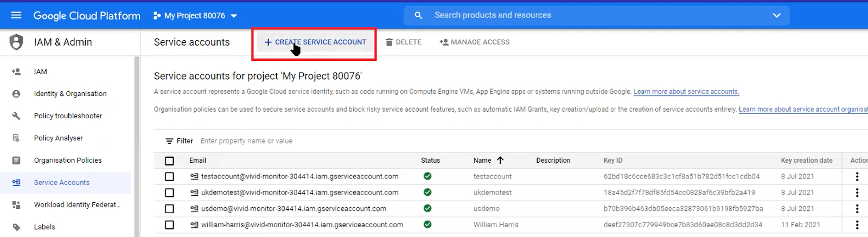
Task: Click service account icon beside testaccount email
Action: click(194, 176)
